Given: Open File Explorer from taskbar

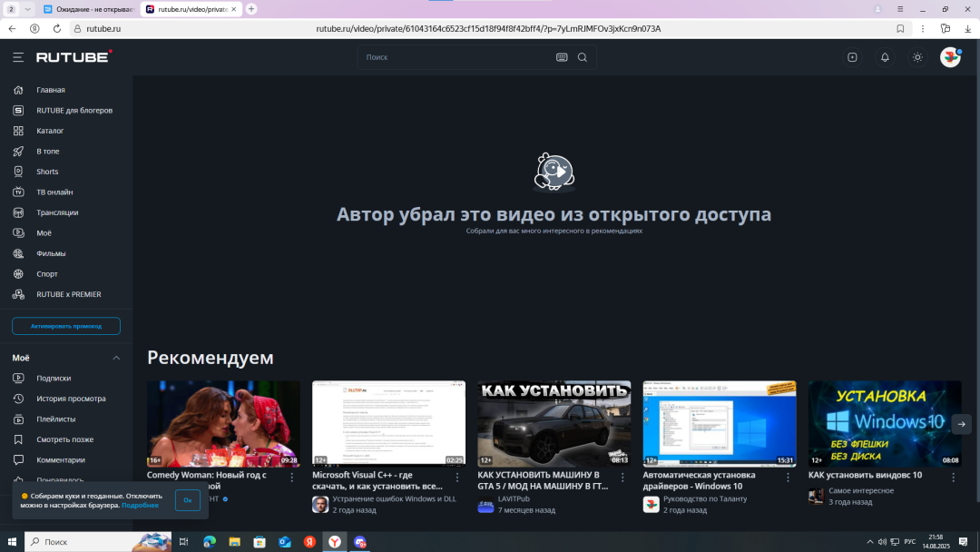Looking at the screenshot, I should pos(234,542).
